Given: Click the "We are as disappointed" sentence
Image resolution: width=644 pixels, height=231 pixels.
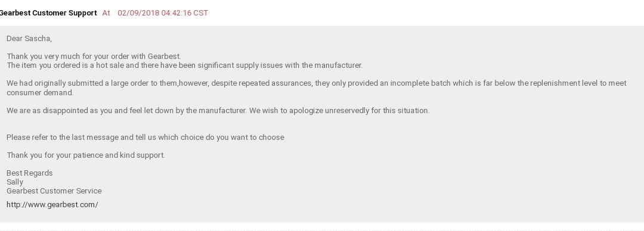Looking at the screenshot, I should tap(218, 110).
